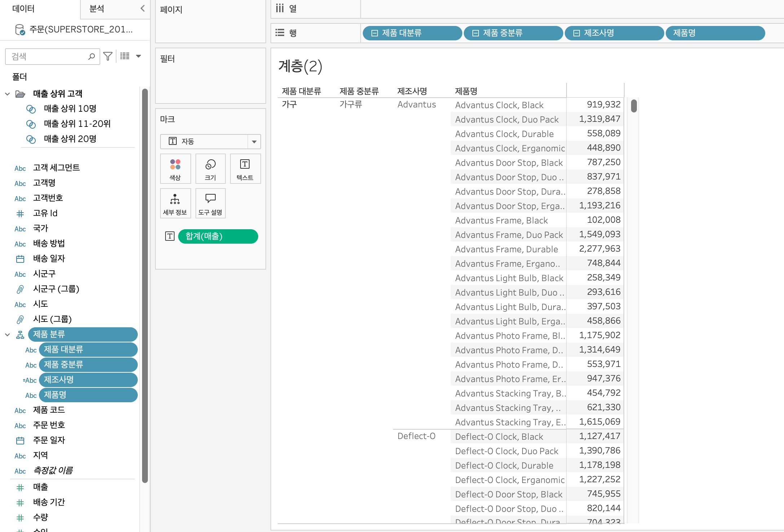
Task: Click the list view icon in data pane
Action: coord(125,56)
